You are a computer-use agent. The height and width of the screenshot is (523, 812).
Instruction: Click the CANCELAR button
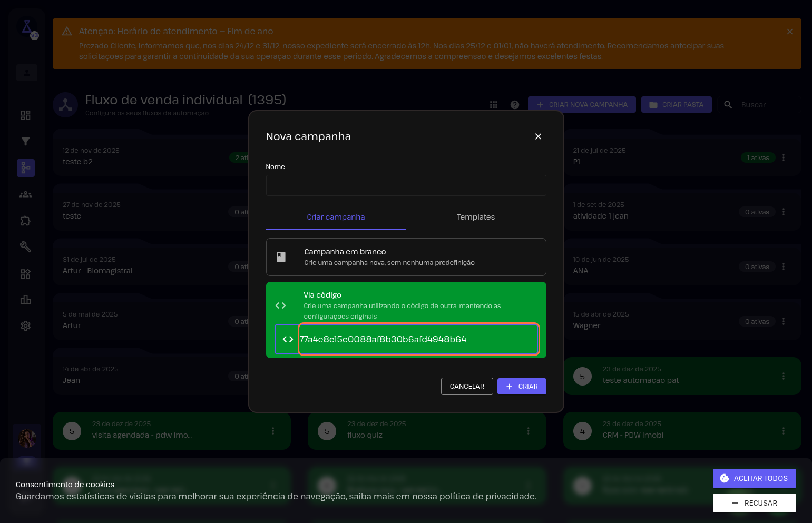click(x=467, y=387)
